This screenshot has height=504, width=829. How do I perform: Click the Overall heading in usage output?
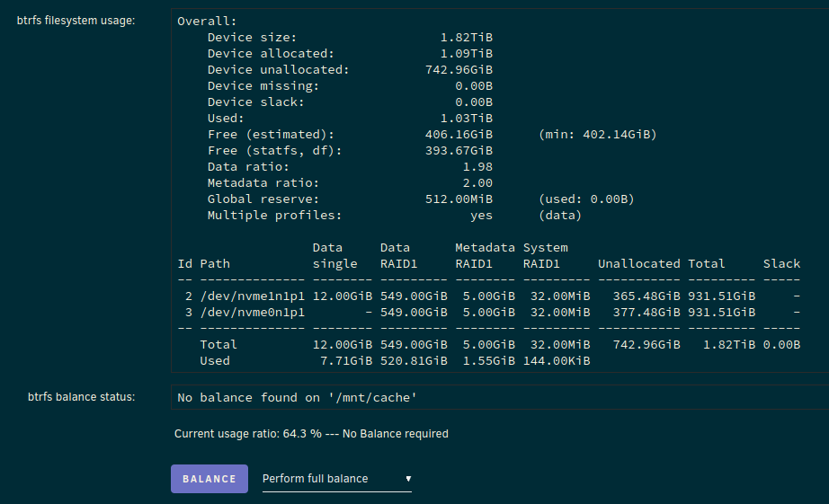click(x=207, y=22)
